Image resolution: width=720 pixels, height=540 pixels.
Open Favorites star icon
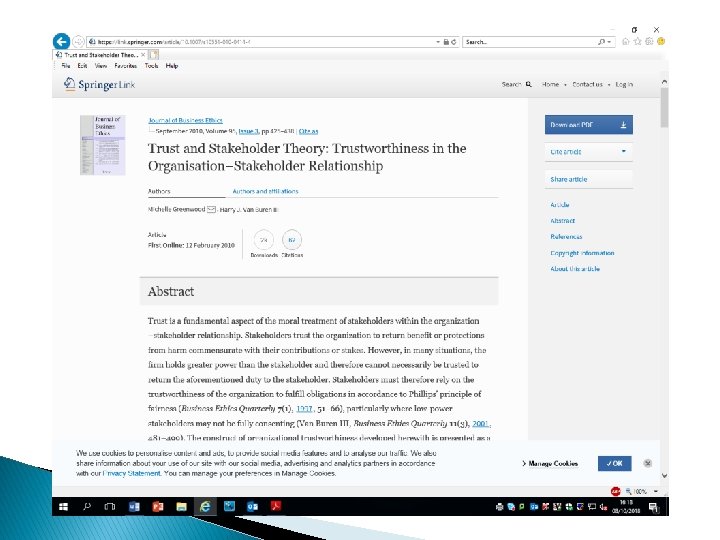click(637, 41)
